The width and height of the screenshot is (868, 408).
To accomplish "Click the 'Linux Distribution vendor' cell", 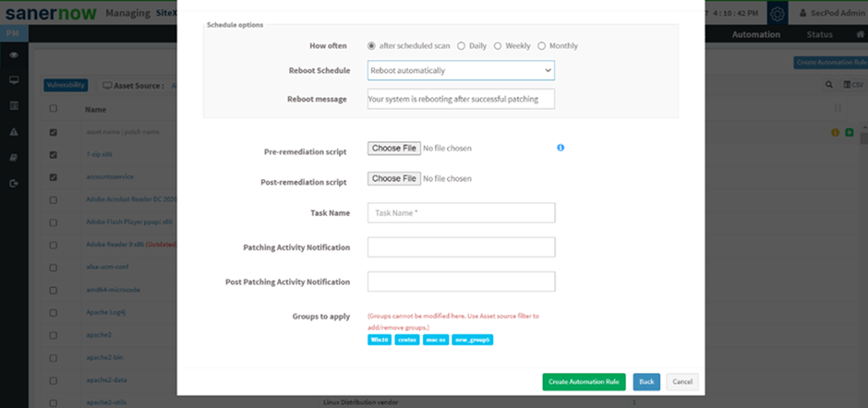I will coord(360,402).
